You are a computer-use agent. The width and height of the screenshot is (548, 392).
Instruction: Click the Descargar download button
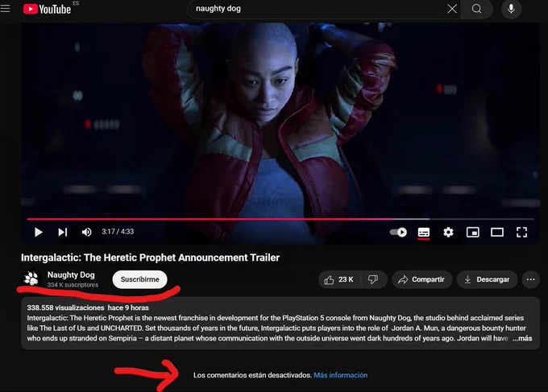tap(487, 279)
